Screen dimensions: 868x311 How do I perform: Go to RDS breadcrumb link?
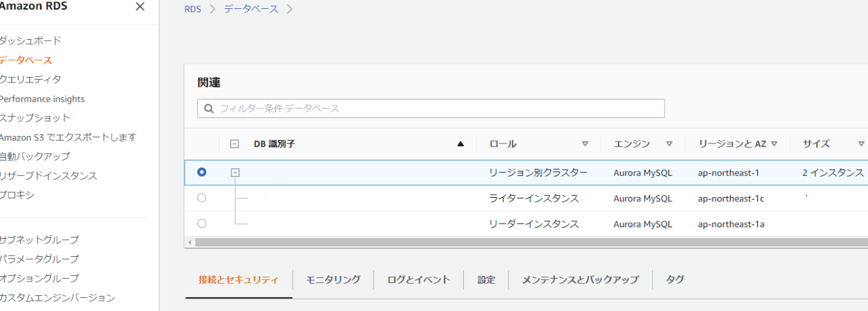coord(192,10)
